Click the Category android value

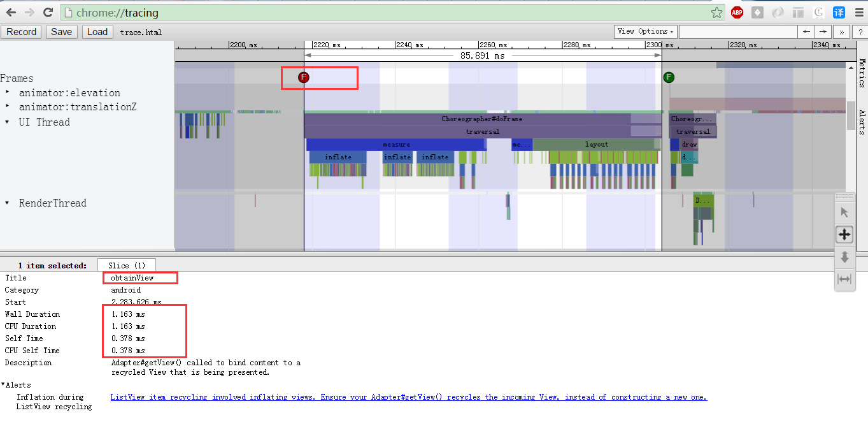coord(126,289)
